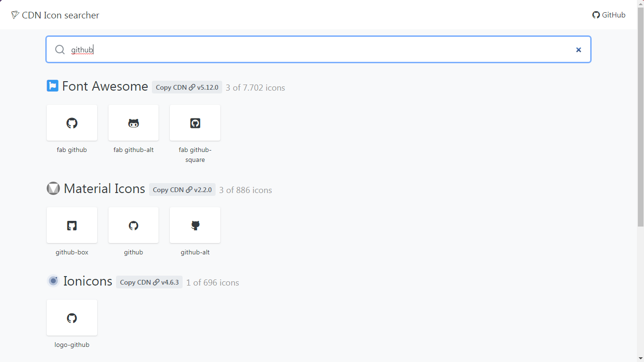This screenshot has width=644, height=362.
Task: Click the 'github-box' label text
Action: pyautogui.click(x=72, y=253)
